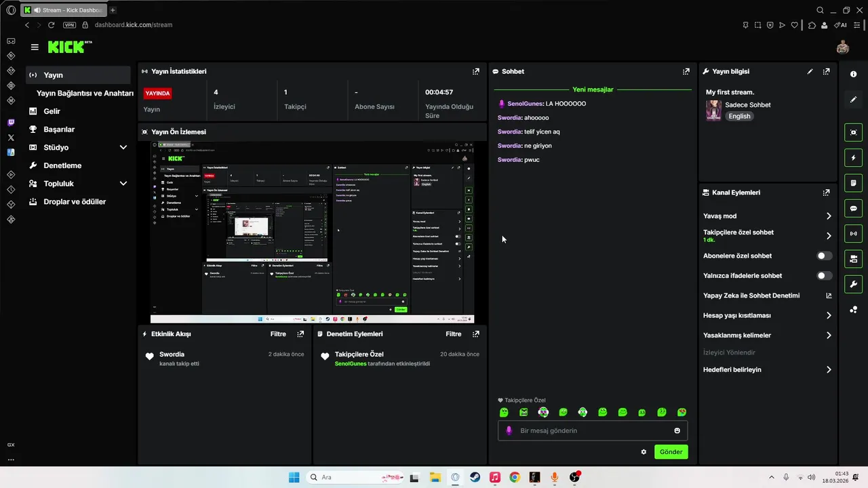This screenshot has height=488, width=868.
Task: Open Hedefleri belirleyin options arrow
Action: point(829,370)
